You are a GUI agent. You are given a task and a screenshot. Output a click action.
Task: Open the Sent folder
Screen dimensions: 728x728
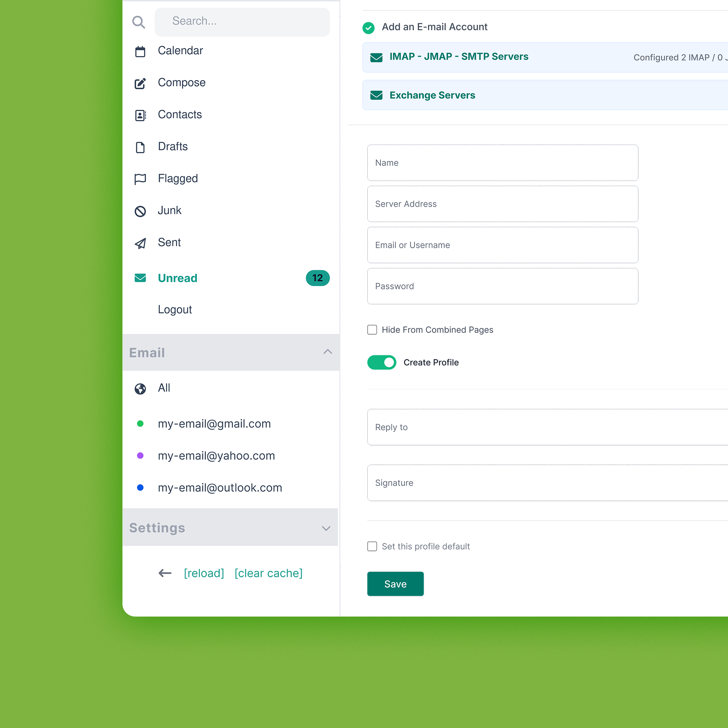tap(169, 242)
